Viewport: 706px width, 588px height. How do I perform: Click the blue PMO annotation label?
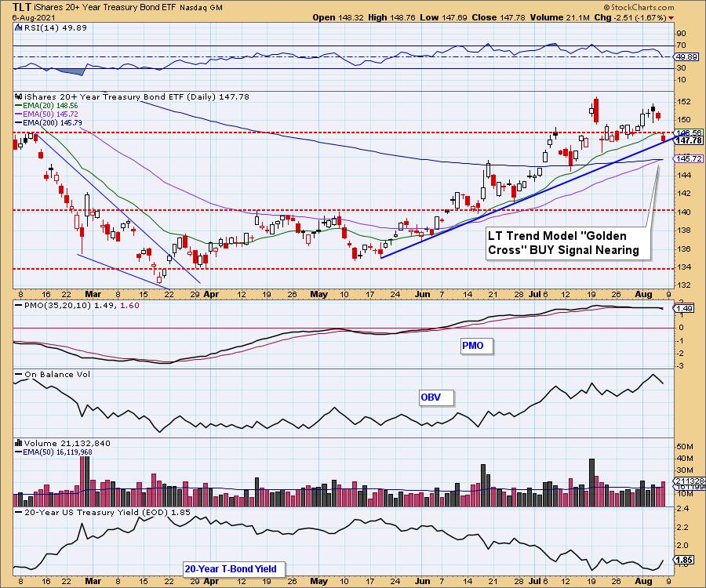476,346
